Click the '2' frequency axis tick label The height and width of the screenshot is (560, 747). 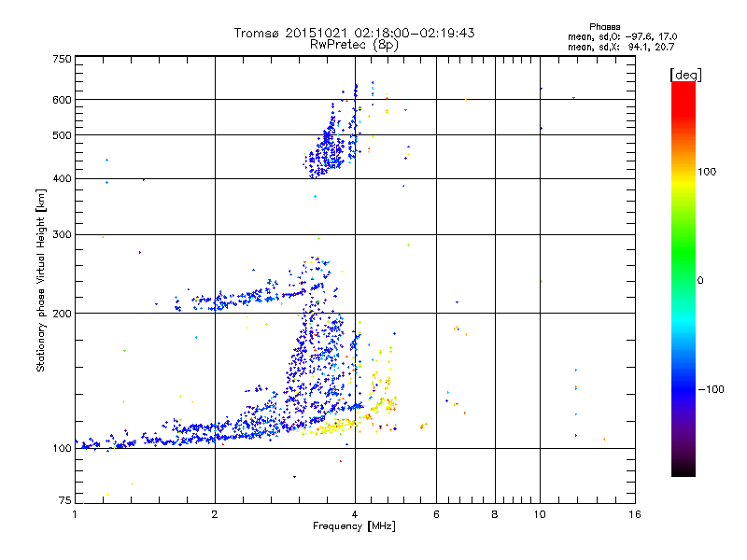pos(215,514)
